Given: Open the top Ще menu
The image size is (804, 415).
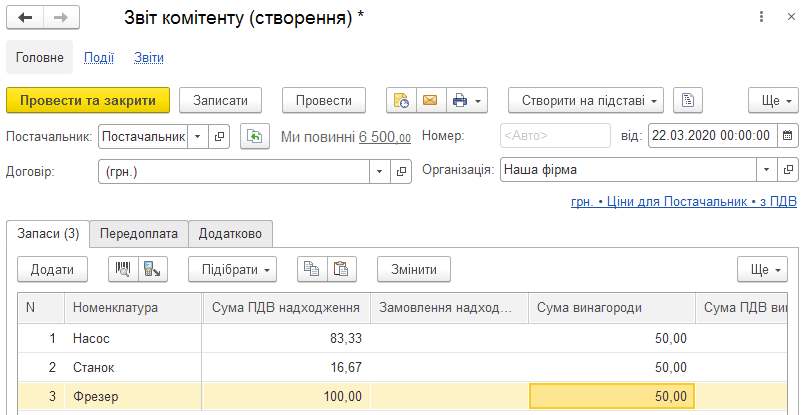Looking at the screenshot, I should (773, 101).
